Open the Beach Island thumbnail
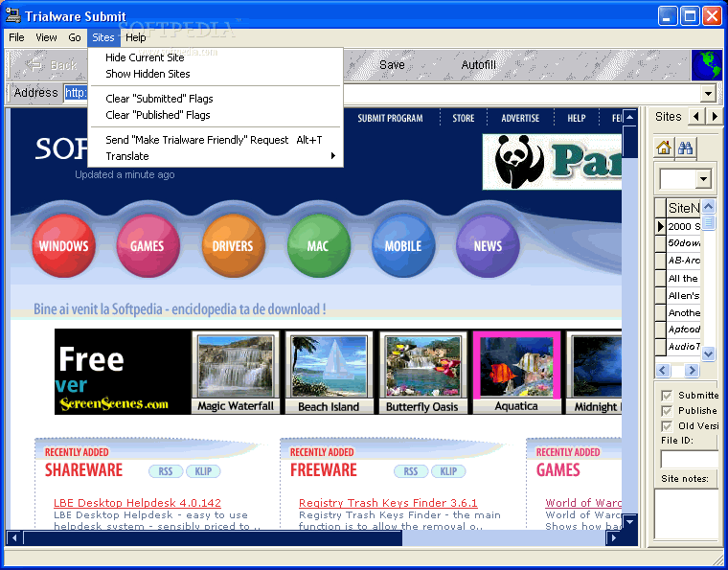This screenshot has width=728, height=570. coord(329,373)
